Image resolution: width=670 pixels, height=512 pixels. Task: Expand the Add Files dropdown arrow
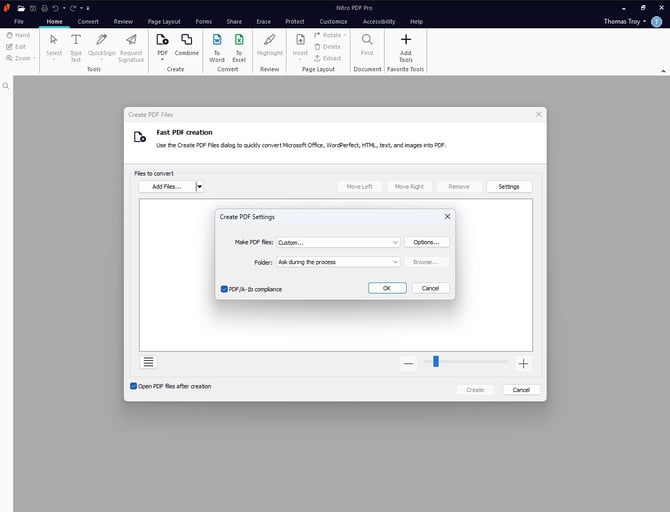point(200,186)
